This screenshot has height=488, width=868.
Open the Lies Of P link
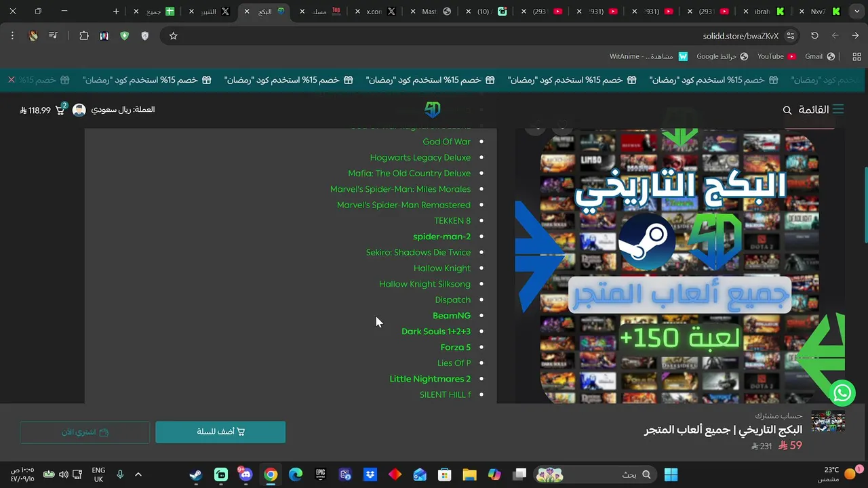(454, 363)
